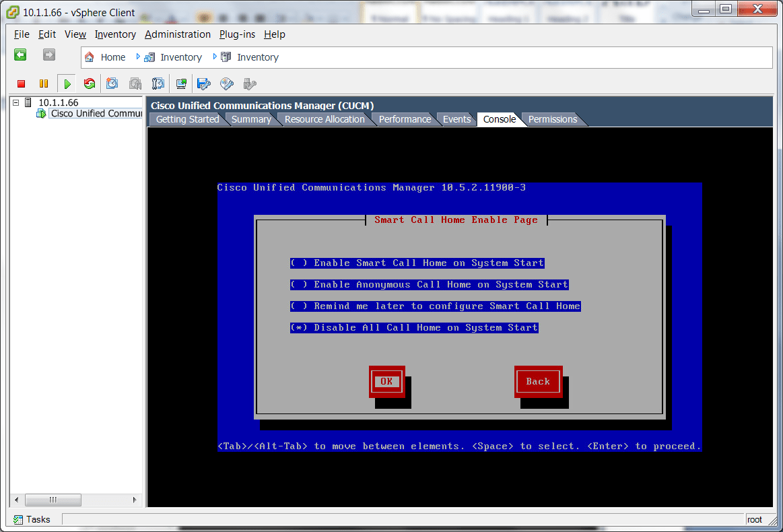The image size is (783, 532).
Task: Switch to the Summary tab
Action: [251, 119]
